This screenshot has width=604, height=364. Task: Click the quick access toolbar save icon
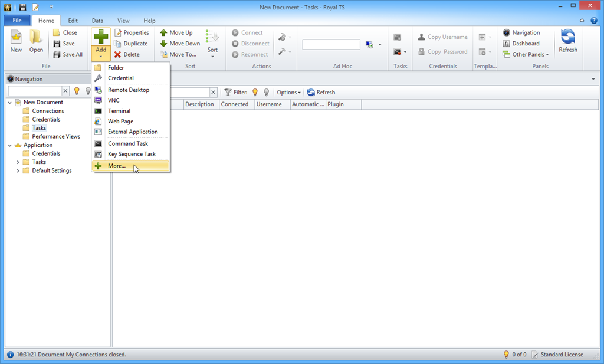(x=22, y=7)
